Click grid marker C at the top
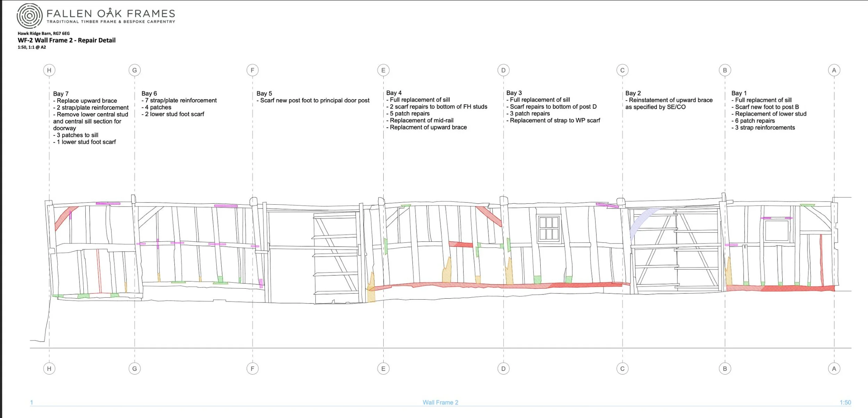Viewport: 868px width, 418px height. (623, 69)
